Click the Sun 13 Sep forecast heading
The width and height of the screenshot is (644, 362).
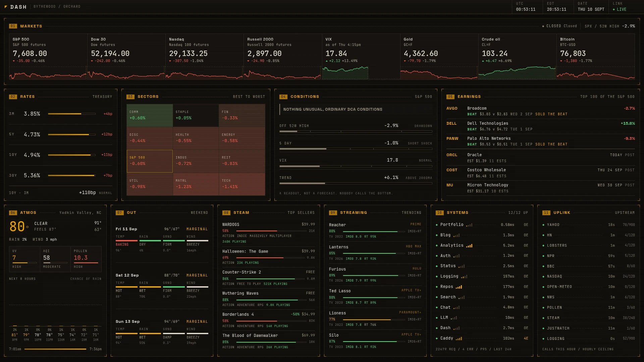(127, 322)
